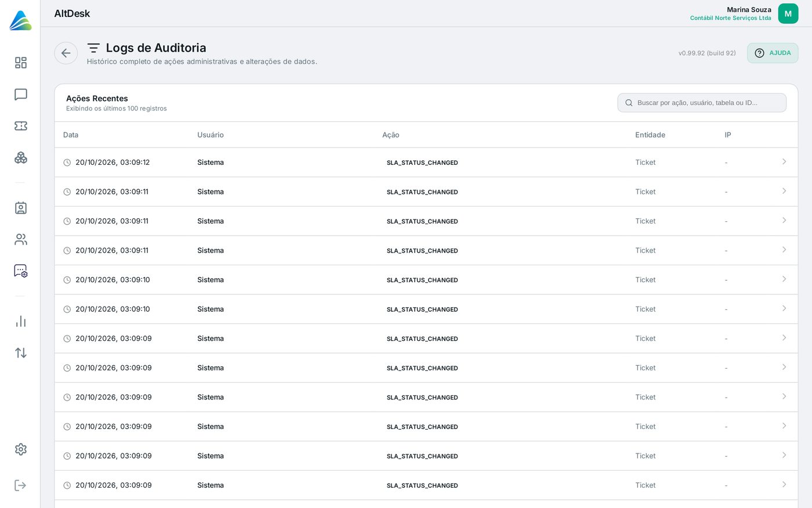Click Contábil Norte Serviços Ltda company name

731,18
